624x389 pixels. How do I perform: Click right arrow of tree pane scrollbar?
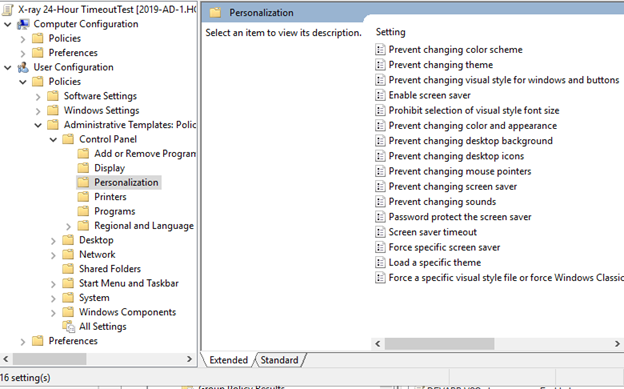(x=189, y=359)
